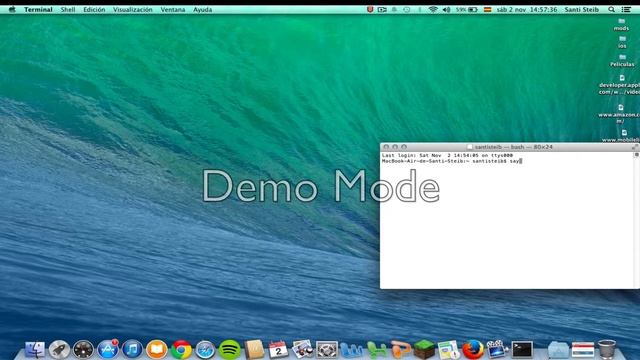This screenshot has width=640, height=360.
Task: Open the Notification Center list icon
Action: tap(627, 9)
